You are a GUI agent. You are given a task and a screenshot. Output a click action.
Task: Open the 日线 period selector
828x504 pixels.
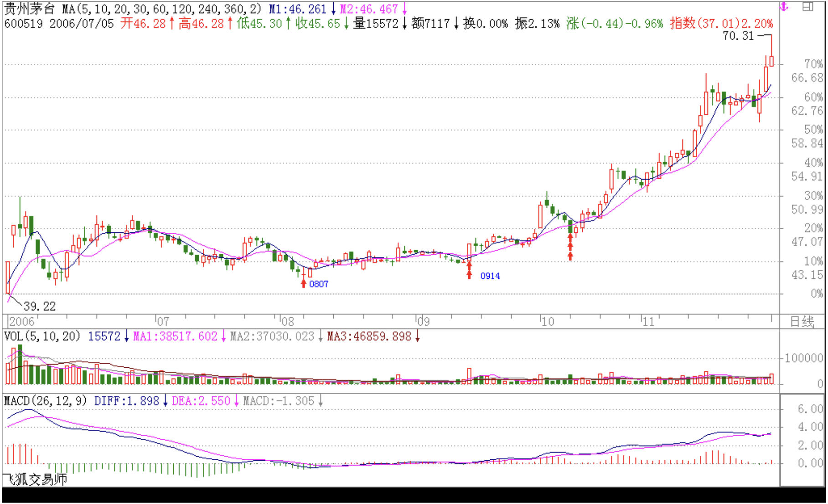pyautogui.click(x=802, y=322)
